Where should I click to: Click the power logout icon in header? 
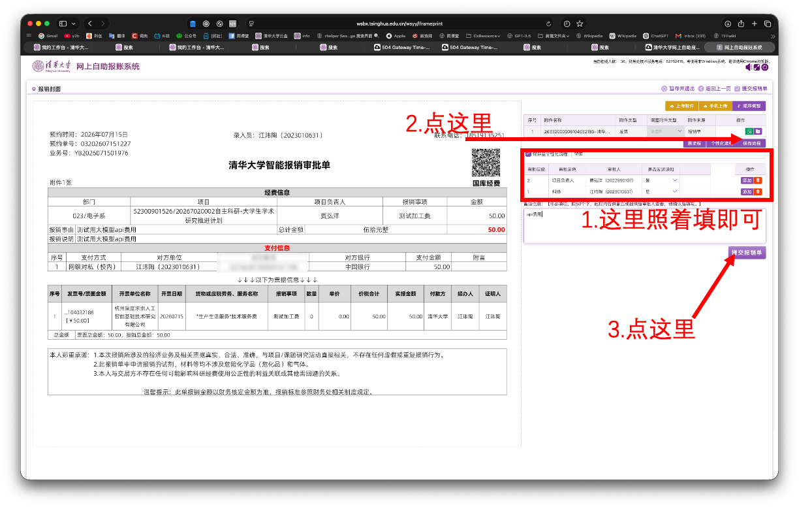pos(764,67)
